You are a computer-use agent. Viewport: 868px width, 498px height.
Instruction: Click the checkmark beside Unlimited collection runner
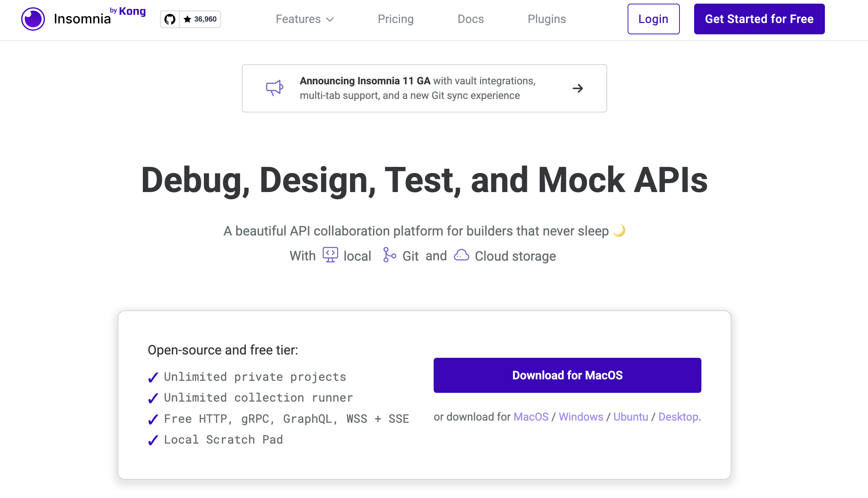(x=153, y=398)
